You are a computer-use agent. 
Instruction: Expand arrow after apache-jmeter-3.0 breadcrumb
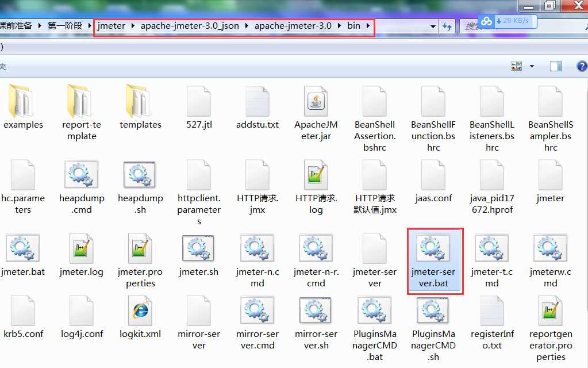(x=339, y=26)
